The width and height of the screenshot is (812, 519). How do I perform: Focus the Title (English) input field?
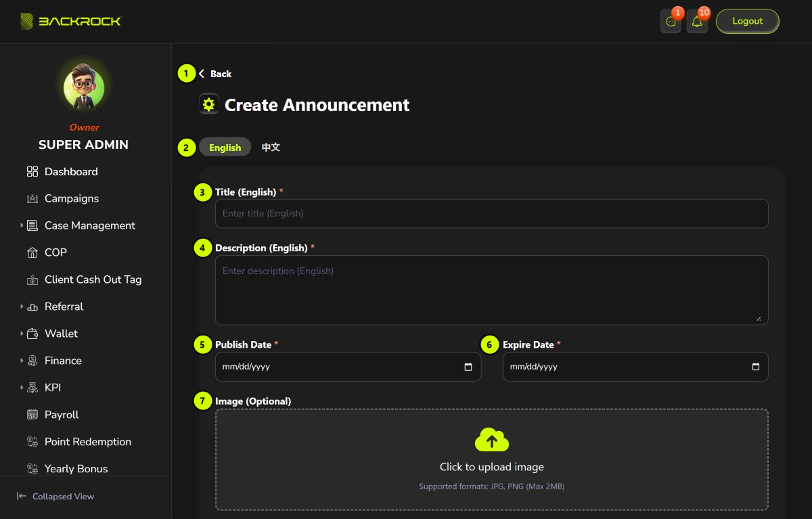[x=492, y=213]
